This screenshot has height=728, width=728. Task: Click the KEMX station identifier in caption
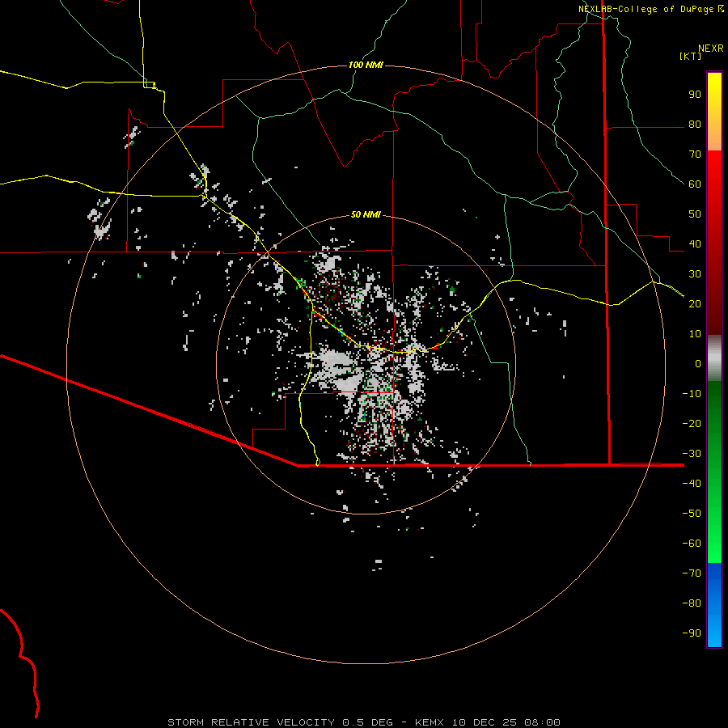pyautogui.click(x=429, y=722)
